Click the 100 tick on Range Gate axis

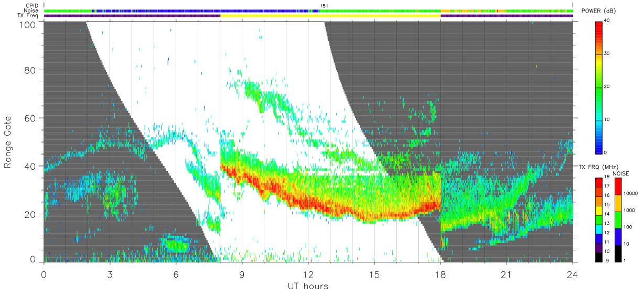pos(27,24)
